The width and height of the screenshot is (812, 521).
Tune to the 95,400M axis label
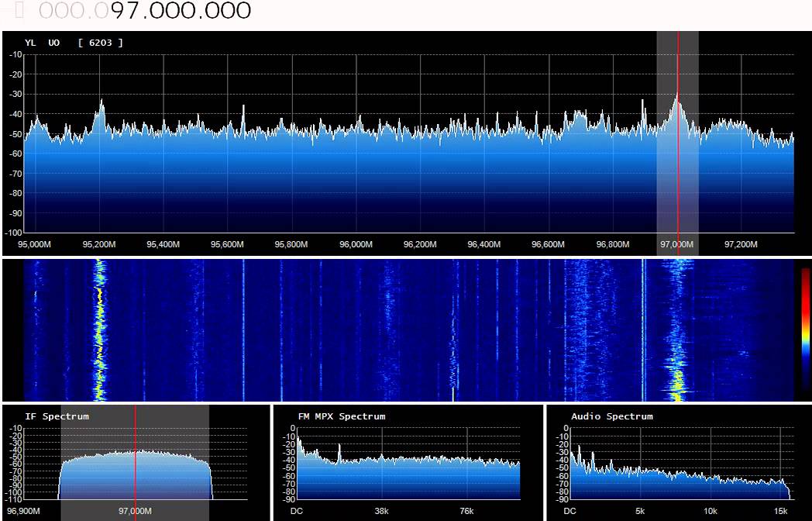(x=163, y=244)
